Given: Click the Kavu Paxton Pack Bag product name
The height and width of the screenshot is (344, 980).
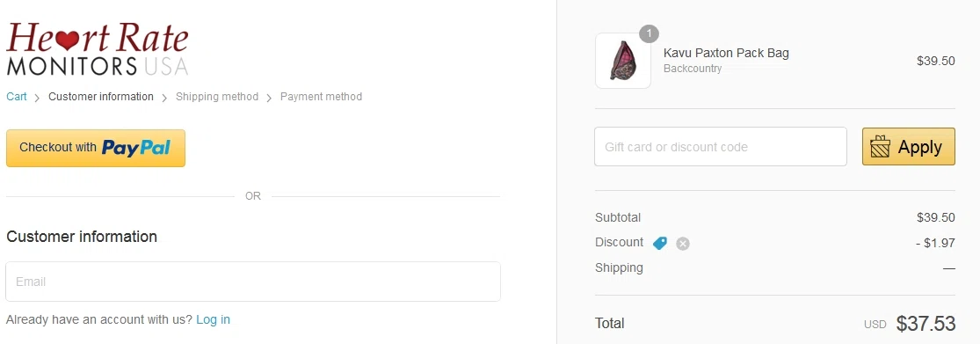Looking at the screenshot, I should pos(726,53).
